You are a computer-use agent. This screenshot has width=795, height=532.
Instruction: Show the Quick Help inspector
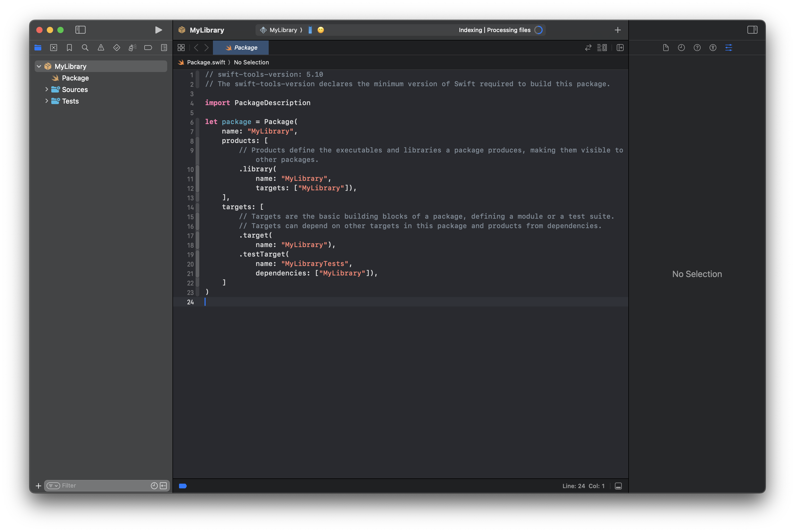pos(697,48)
